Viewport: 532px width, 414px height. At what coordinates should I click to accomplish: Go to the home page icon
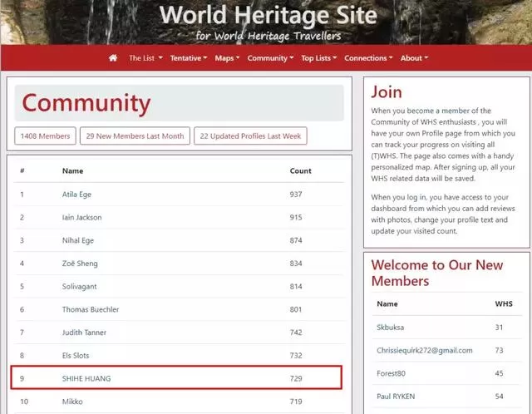pyautogui.click(x=113, y=58)
